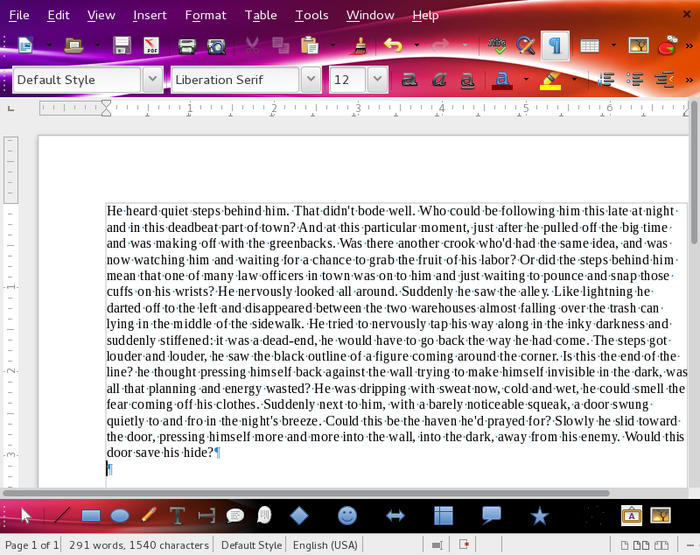Screen dimensions: 700x555
Task: Open the Symbol Shapes smiley tool
Action: pos(347,516)
